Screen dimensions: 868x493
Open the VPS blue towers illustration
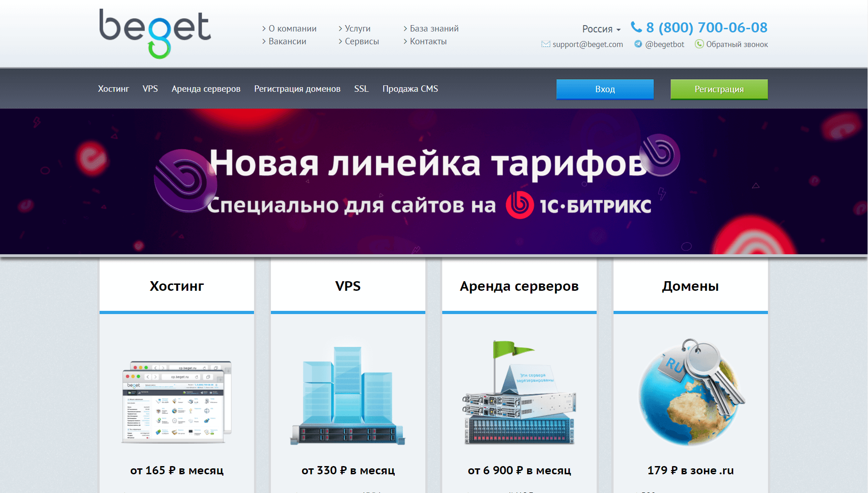pyautogui.click(x=348, y=395)
